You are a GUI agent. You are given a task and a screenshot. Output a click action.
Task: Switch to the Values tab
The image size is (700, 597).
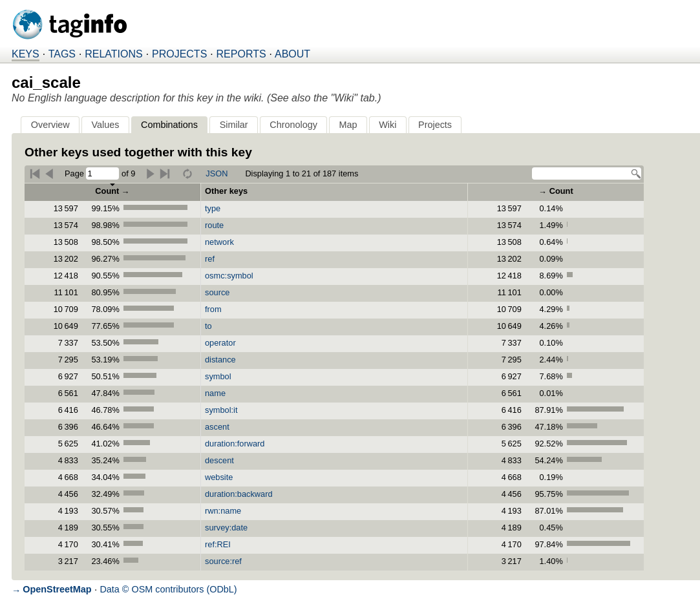[x=105, y=125]
